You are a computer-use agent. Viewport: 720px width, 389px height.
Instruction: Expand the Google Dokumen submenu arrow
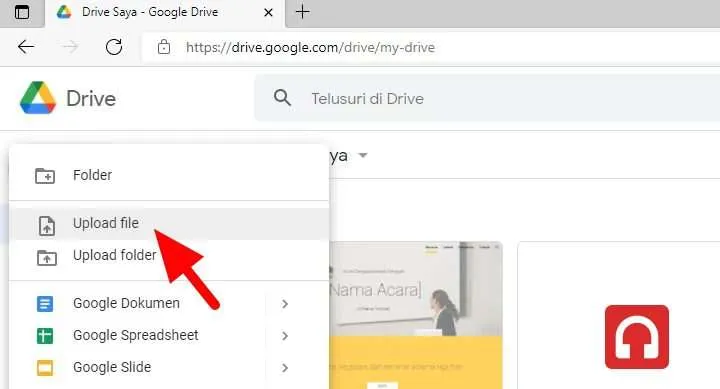(285, 304)
